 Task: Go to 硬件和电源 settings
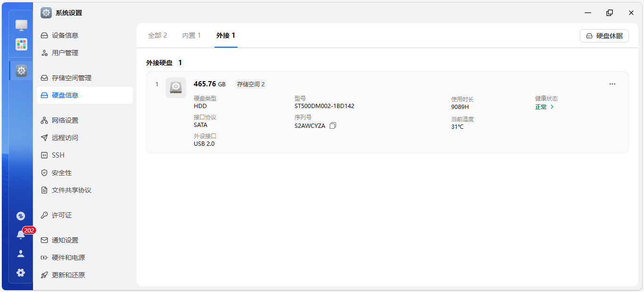tap(85, 258)
